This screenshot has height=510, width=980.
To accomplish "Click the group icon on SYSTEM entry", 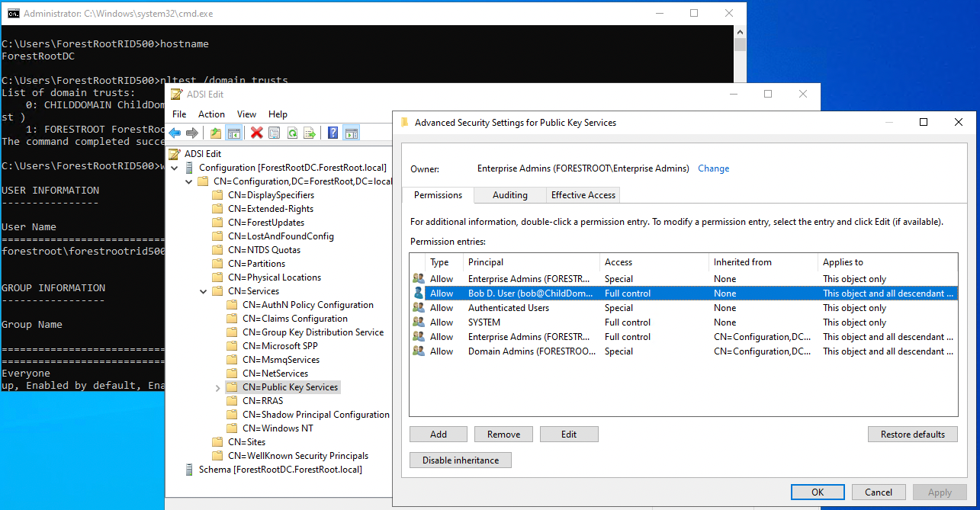I will click(418, 322).
